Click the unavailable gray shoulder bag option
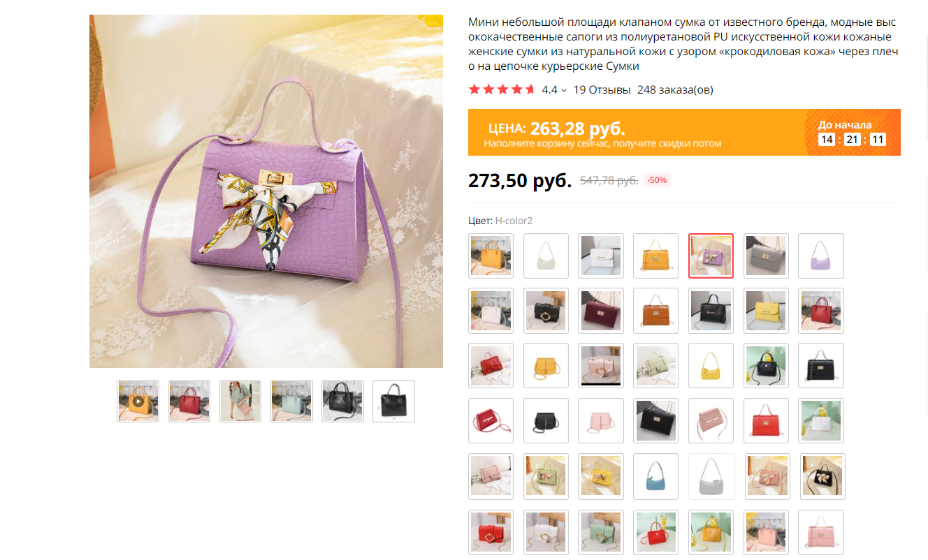 click(x=711, y=476)
